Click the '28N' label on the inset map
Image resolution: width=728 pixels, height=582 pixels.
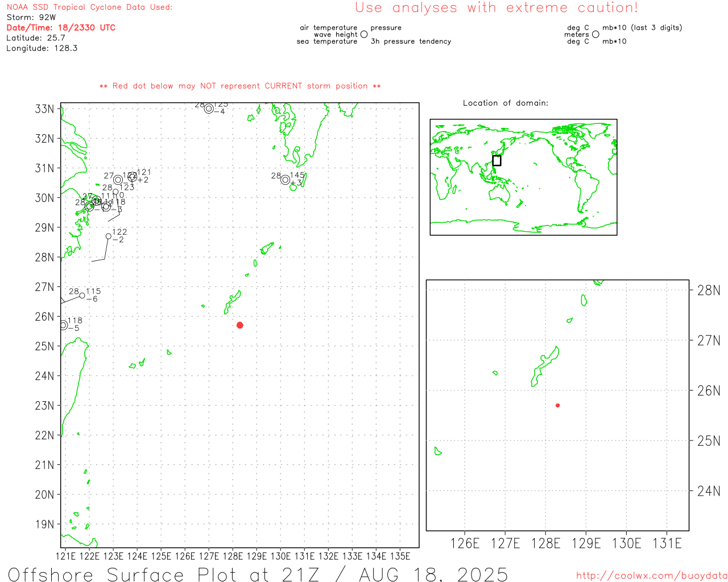tap(709, 290)
